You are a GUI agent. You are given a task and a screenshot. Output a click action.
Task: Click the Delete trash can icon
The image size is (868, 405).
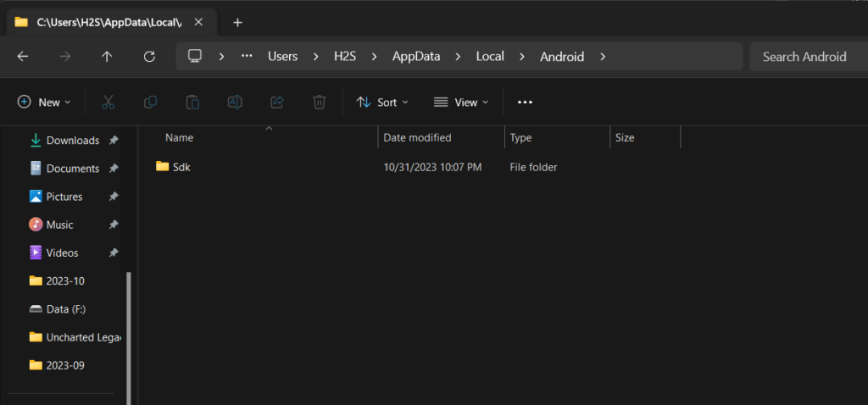[x=320, y=102]
